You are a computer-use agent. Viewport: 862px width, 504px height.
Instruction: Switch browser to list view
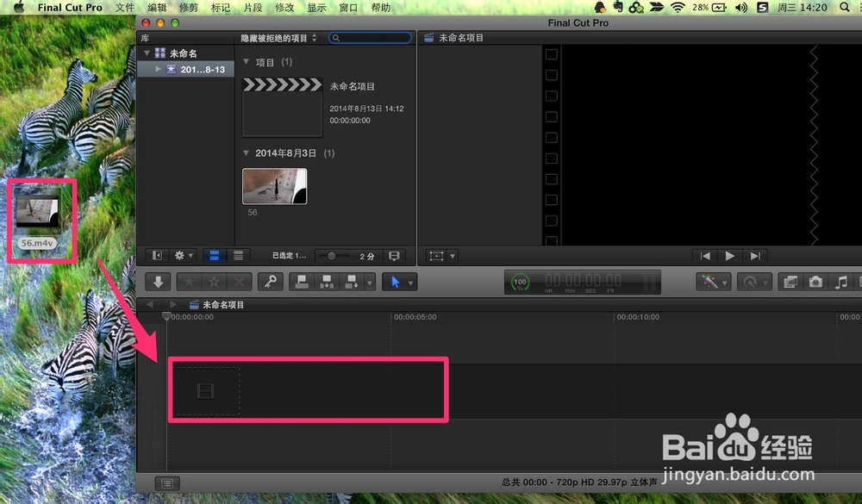(x=238, y=256)
